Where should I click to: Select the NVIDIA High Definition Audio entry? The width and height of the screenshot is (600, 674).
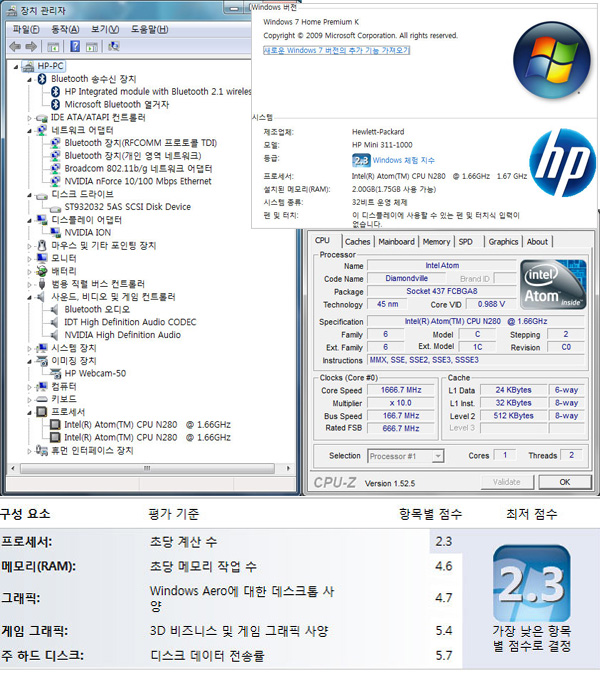click(x=122, y=335)
